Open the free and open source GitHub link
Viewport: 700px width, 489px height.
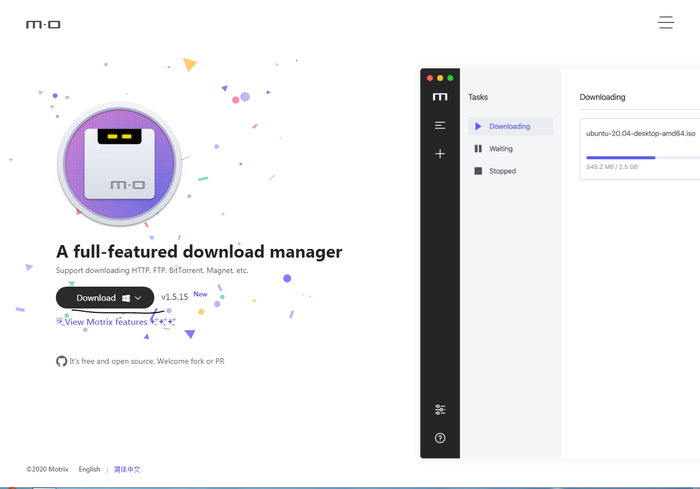pos(146,361)
